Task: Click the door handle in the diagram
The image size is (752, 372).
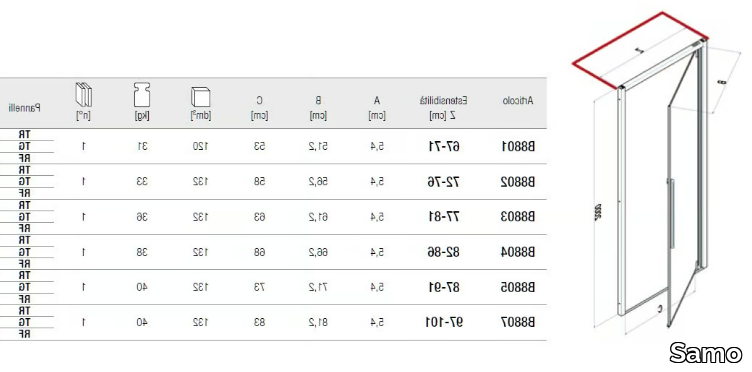Action: [673, 213]
